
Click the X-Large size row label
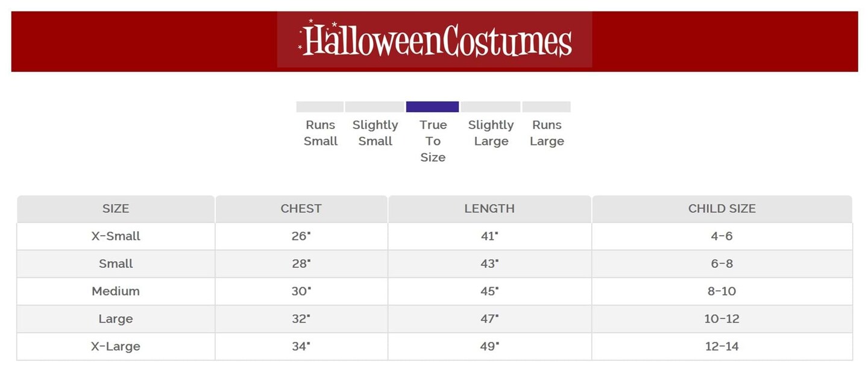[116, 346]
